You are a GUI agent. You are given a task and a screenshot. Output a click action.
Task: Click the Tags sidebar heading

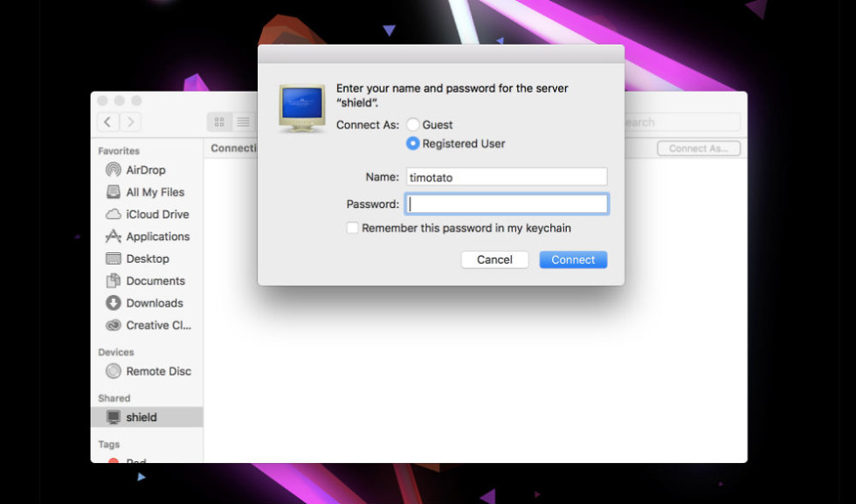click(108, 445)
